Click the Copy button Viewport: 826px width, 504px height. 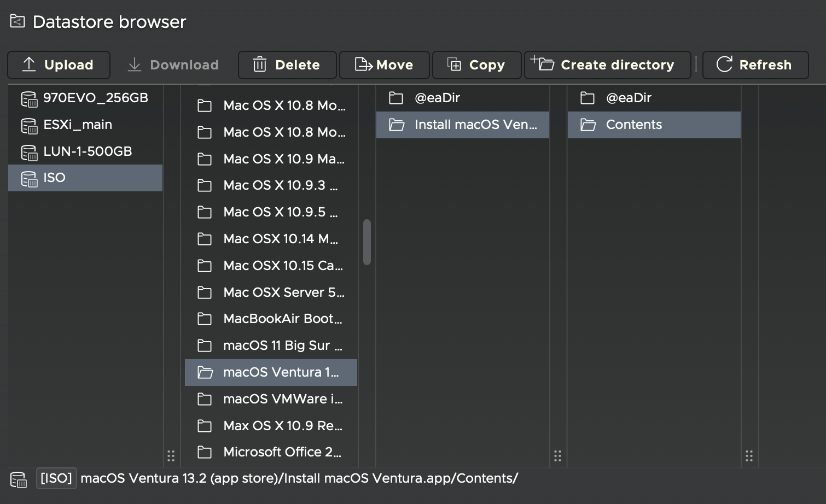point(476,65)
